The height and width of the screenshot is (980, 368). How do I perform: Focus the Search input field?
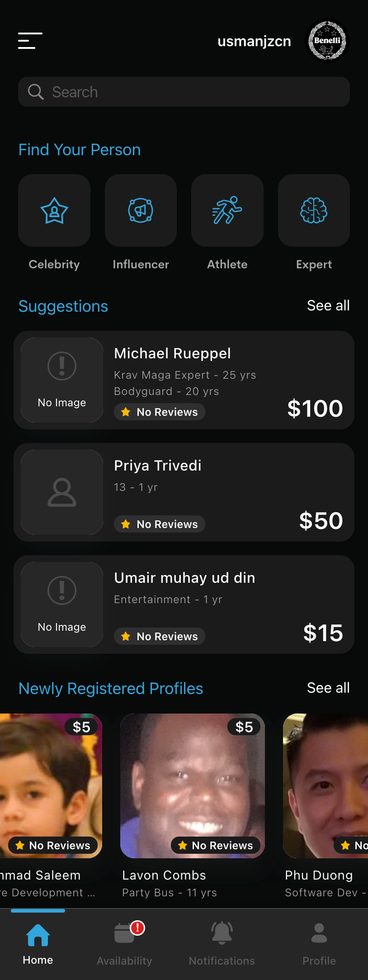[184, 92]
